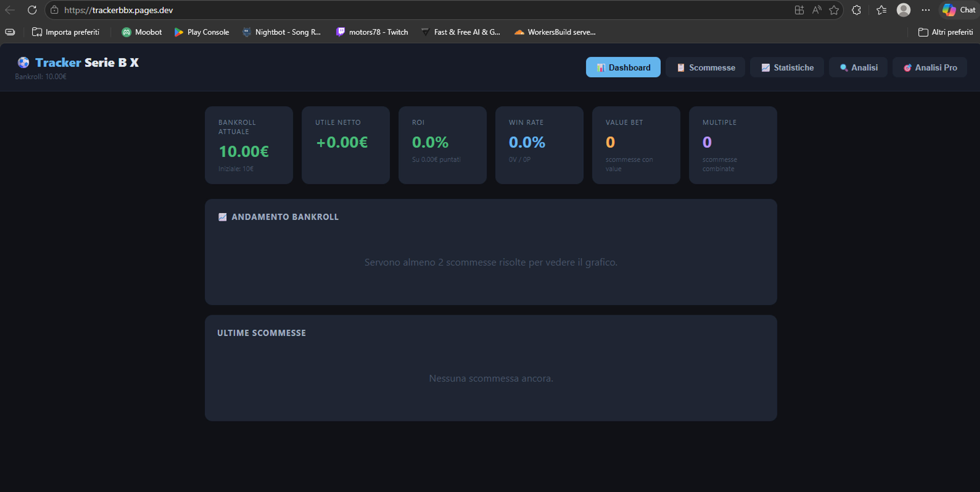Switch to the Scommesse tab
The image size is (980, 492).
click(x=705, y=67)
